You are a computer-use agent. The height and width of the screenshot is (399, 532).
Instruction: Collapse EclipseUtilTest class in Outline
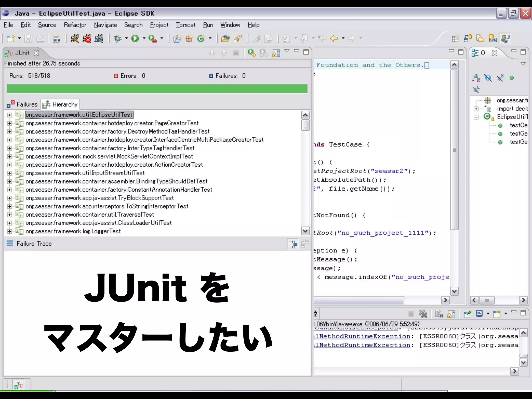click(476, 117)
